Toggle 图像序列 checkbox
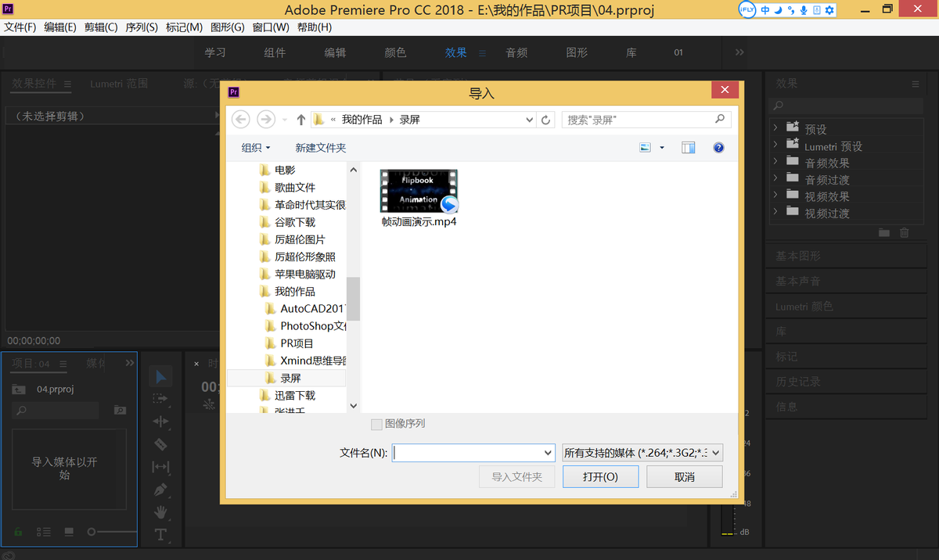The width and height of the screenshot is (939, 560). coord(376,424)
